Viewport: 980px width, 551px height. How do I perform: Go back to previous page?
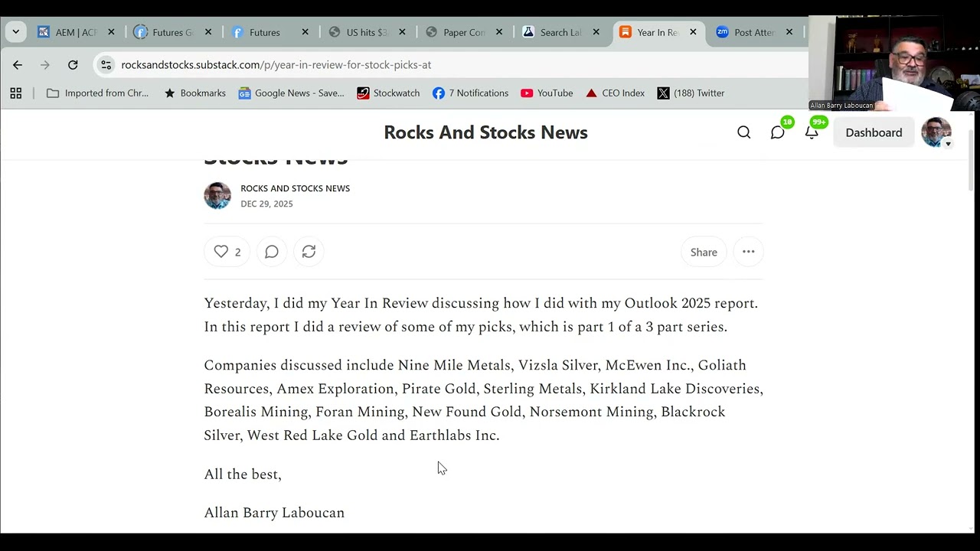click(x=18, y=65)
